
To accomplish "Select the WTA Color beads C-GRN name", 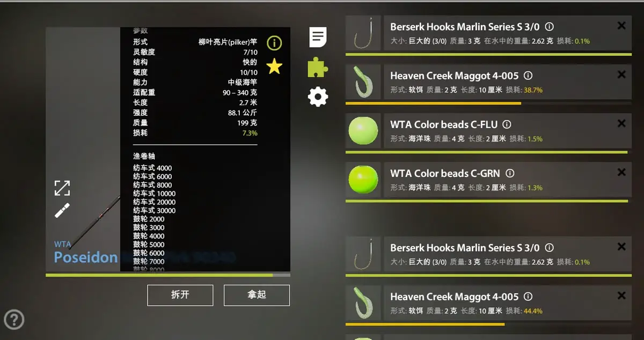I will pos(445,173).
